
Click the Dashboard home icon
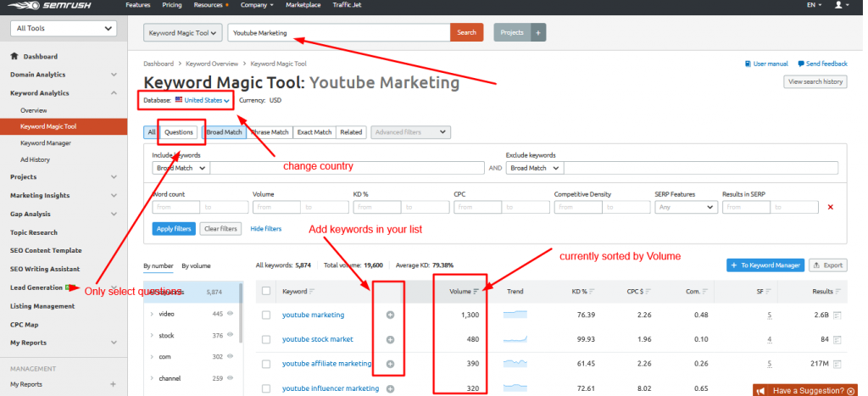coord(14,57)
